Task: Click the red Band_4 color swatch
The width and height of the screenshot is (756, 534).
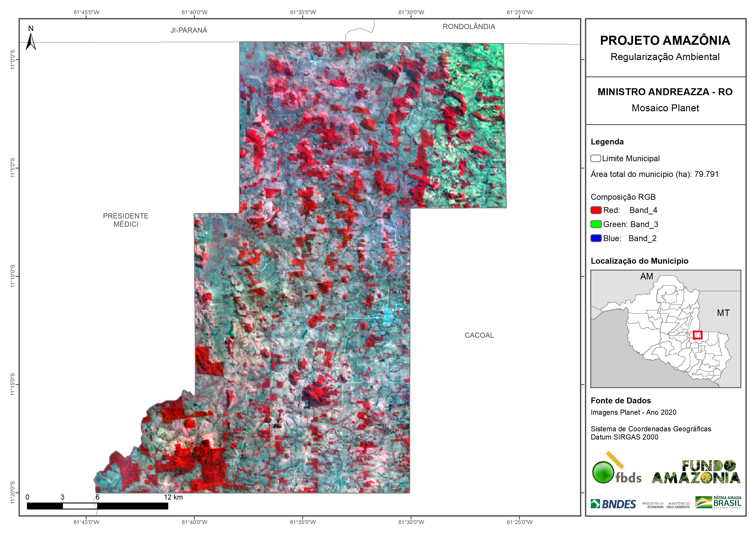Action: 596,210
